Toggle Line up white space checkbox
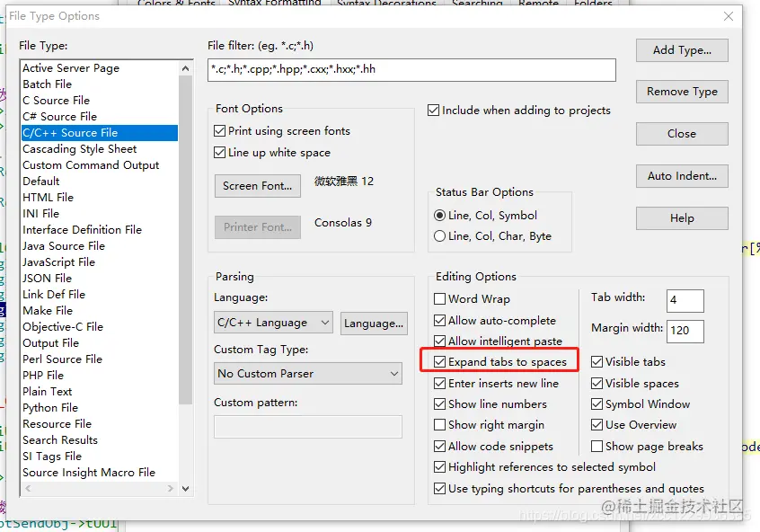 (x=219, y=152)
